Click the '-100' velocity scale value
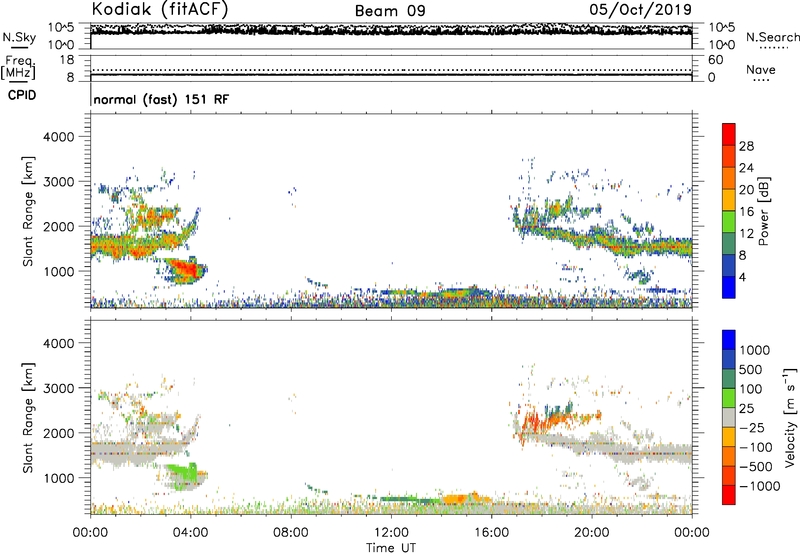This screenshot has width=800, height=554. coord(756,447)
